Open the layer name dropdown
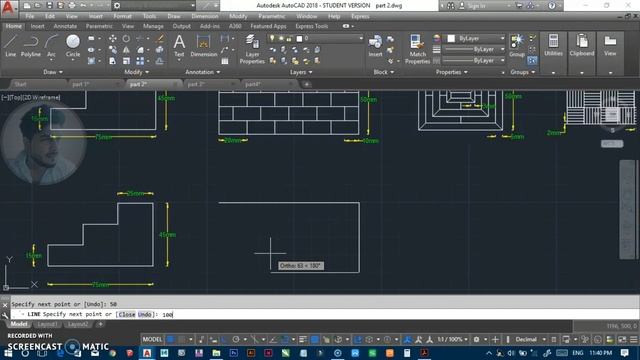Viewport: 640px width, 360px height. point(315,38)
